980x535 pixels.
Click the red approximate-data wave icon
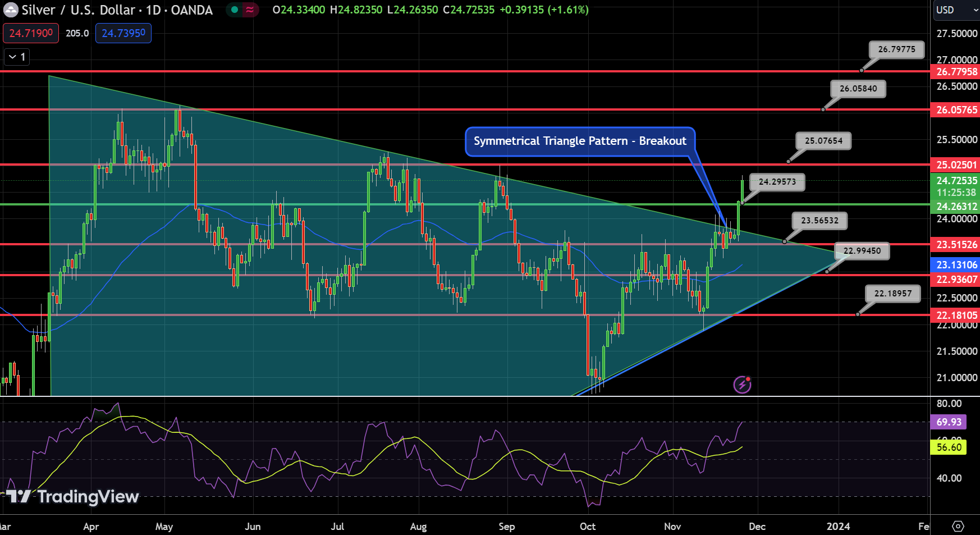point(250,10)
